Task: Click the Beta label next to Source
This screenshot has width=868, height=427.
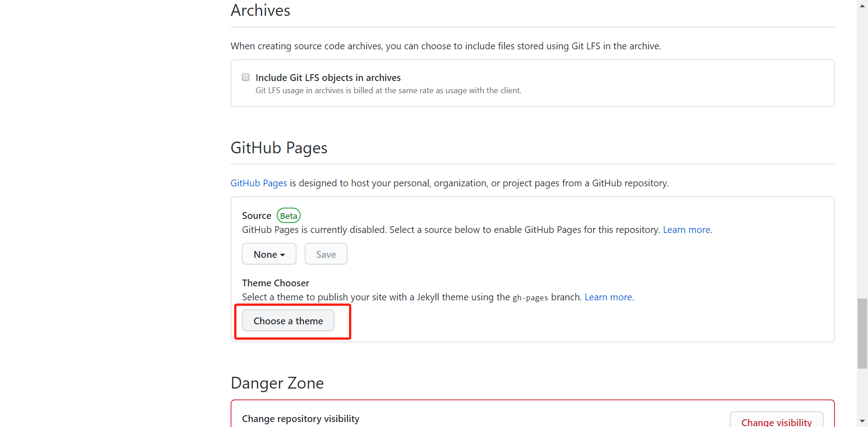Action: (x=288, y=216)
